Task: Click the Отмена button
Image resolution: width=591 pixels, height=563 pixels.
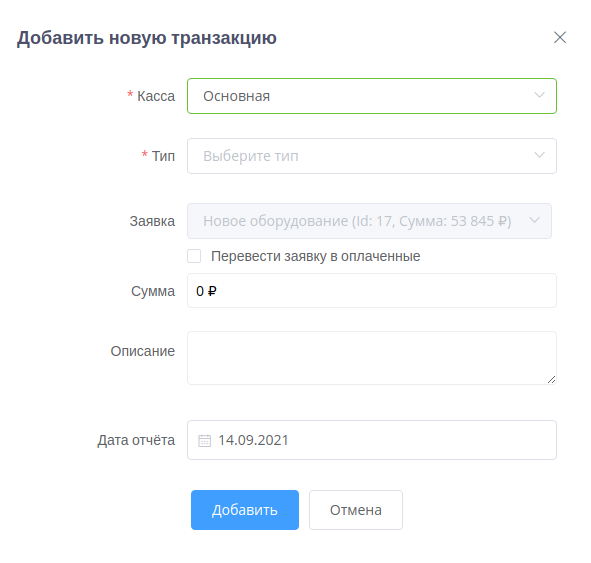Action: (356, 510)
